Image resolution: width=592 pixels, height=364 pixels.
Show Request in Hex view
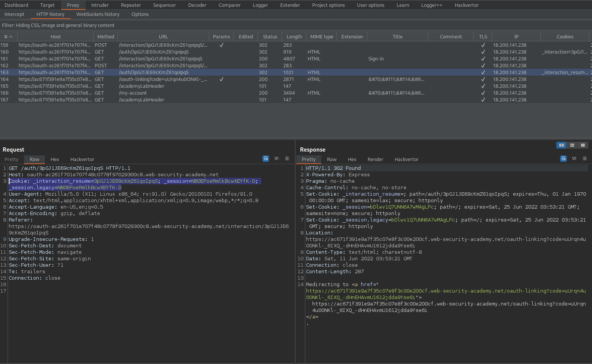pos(55,159)
